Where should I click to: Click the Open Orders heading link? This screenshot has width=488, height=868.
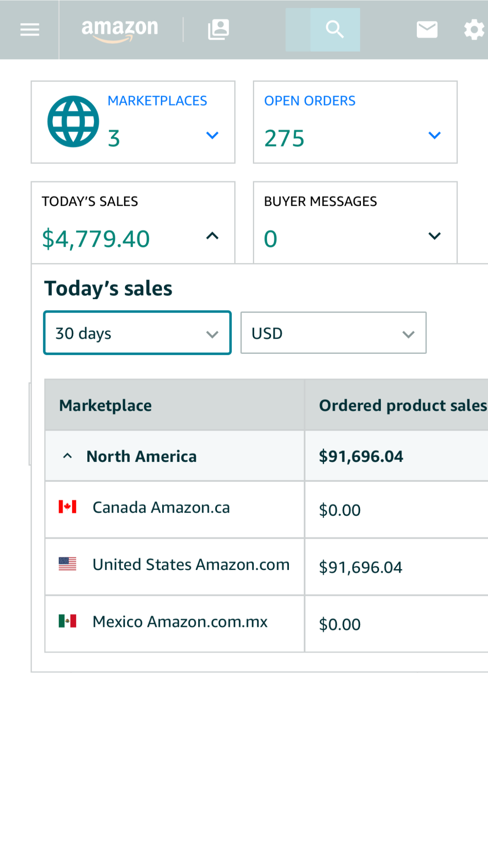point(310,101)
